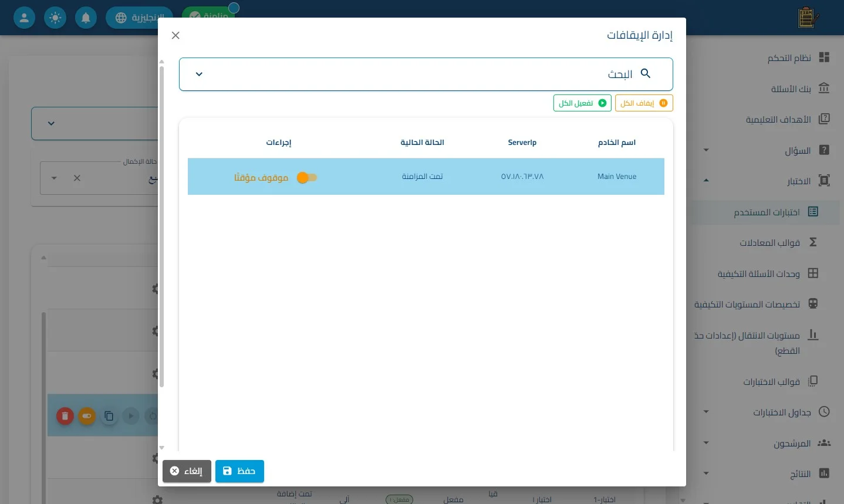Click the user tests list icon

point(813,211)
